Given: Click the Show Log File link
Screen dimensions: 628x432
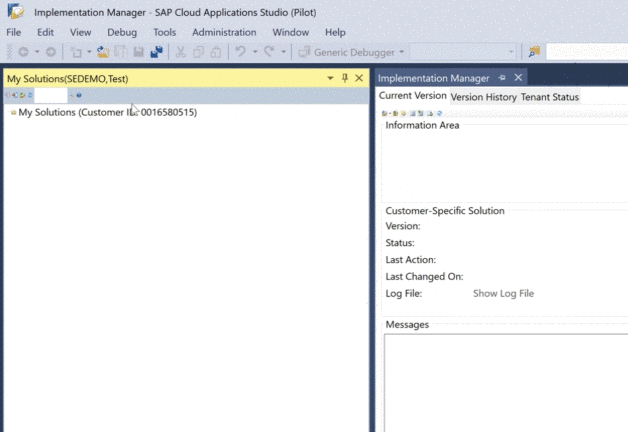Looking at the screenshot, I should point(503,293).
